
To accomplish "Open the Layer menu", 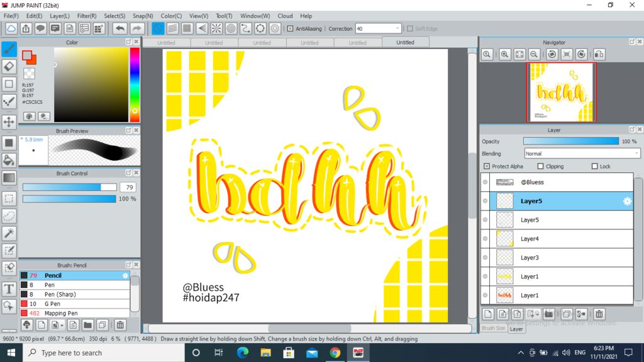I will (60, 16).
